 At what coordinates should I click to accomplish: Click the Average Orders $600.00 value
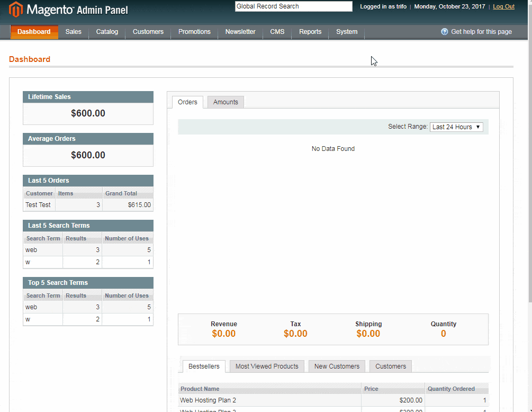pyautogui.click(x=88, y=155)
